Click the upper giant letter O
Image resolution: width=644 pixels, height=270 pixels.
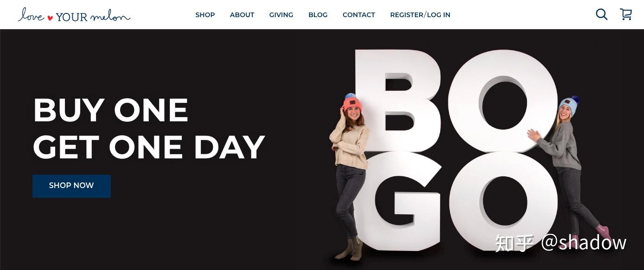click(x=503, y=101)
